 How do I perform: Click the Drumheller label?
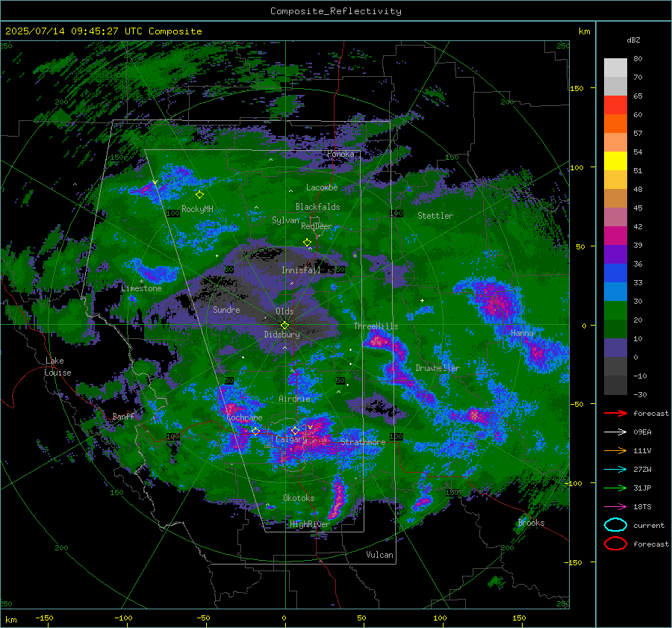coord(438,368)
